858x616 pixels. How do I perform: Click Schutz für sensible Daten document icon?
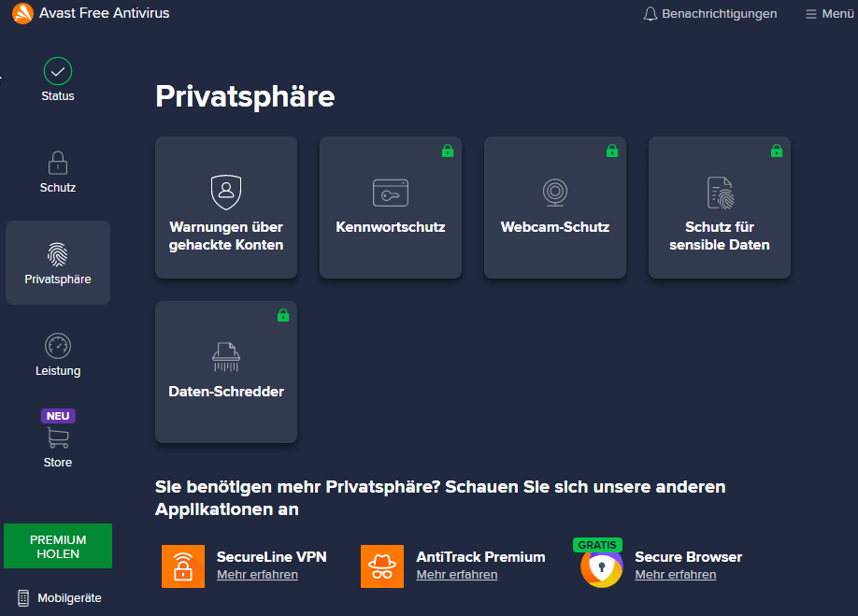(720, 193)
